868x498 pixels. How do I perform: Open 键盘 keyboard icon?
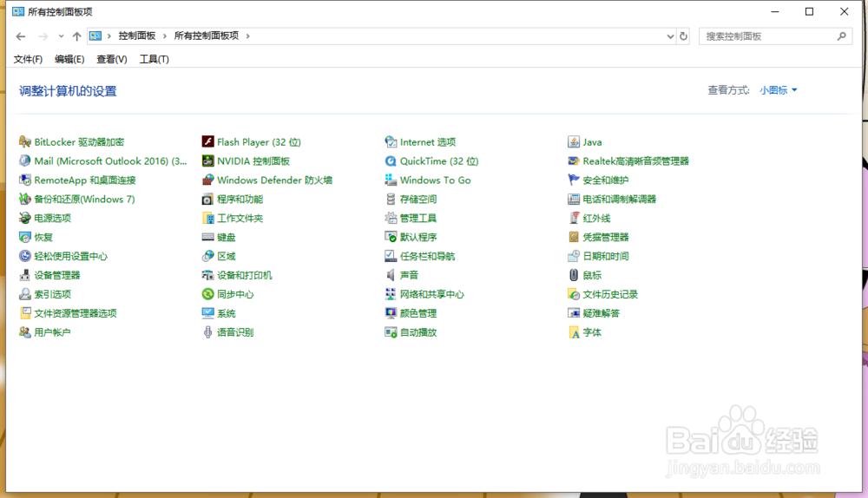tap(207, 237)
